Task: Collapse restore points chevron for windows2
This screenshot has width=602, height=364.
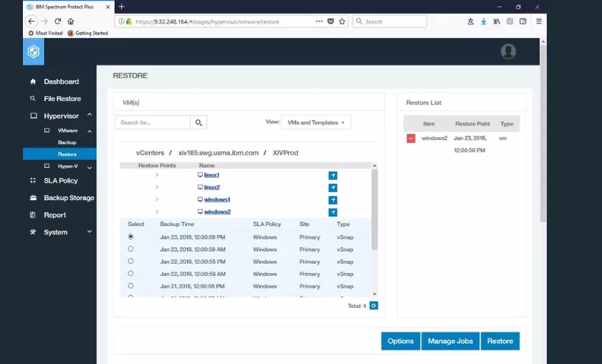Action: pyautogui.click(x=157, y=212)
